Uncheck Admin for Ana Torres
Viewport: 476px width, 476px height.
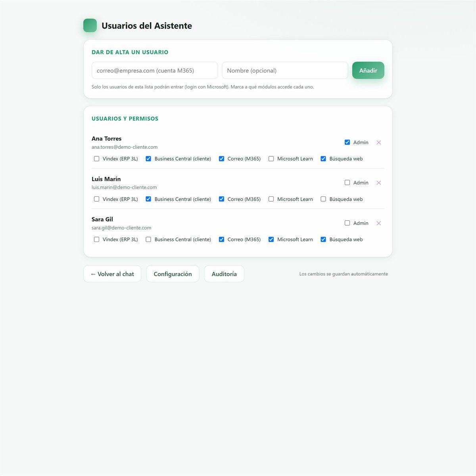coord(347,142)
